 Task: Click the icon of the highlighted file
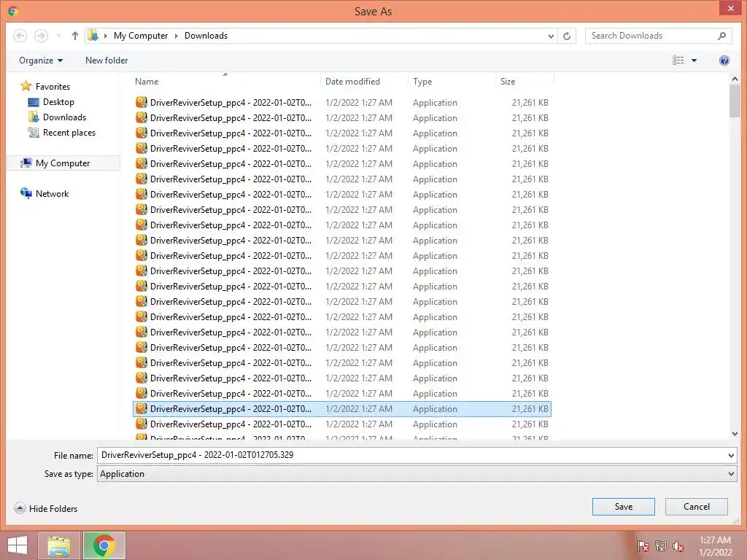141,408
